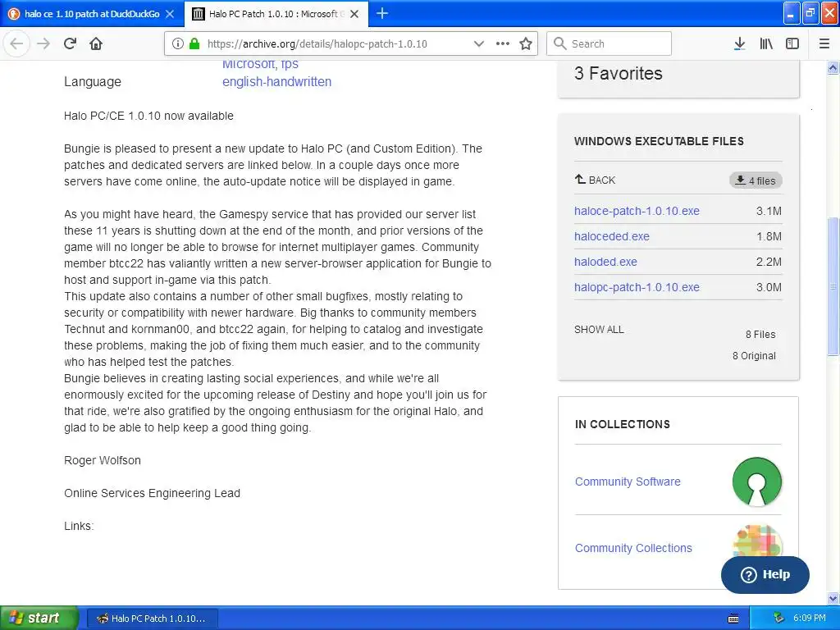This screenshot has width=840, height=630.
Task: Close the DuckDuckGo search tab
Action: coord(170,14)
